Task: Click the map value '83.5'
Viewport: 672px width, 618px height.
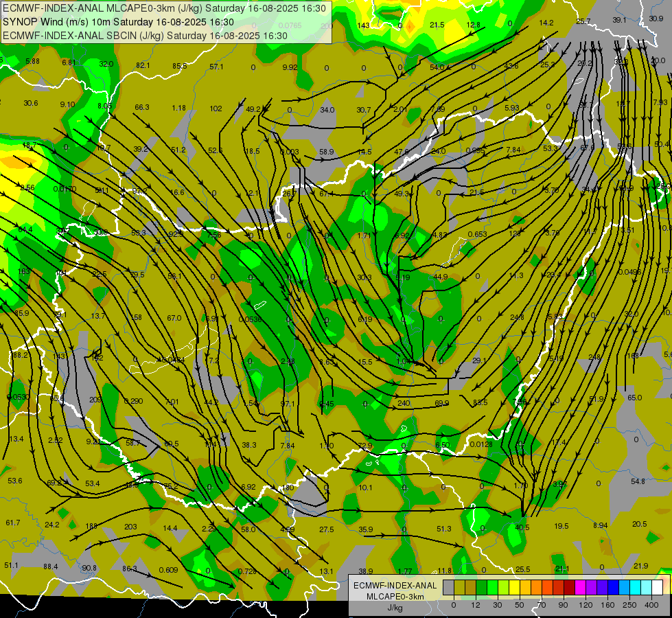Action: (480, 402)
